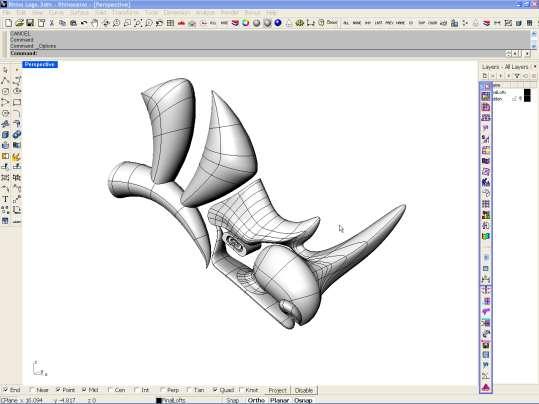This screenshot has height=404, width=539.
Task: Select the Rotate View tool
Action: (x=106, y=23)
